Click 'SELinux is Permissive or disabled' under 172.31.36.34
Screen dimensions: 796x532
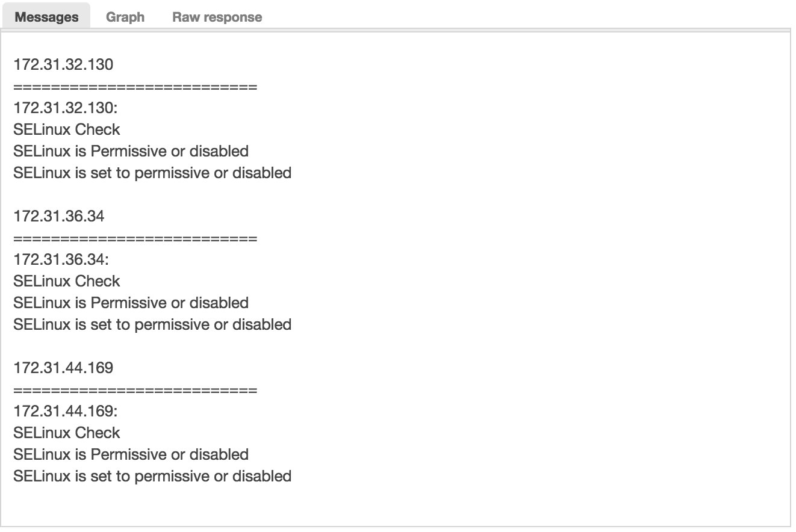(131, 303)
